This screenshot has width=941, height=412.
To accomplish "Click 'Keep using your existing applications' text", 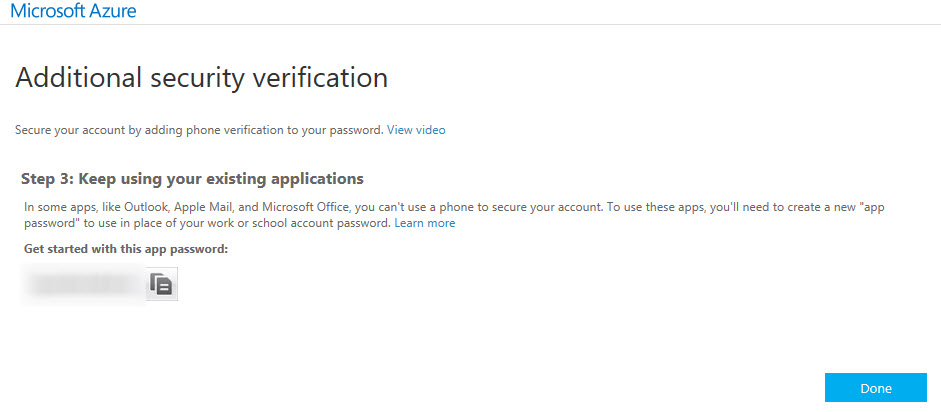I will [x=221, y=179].
